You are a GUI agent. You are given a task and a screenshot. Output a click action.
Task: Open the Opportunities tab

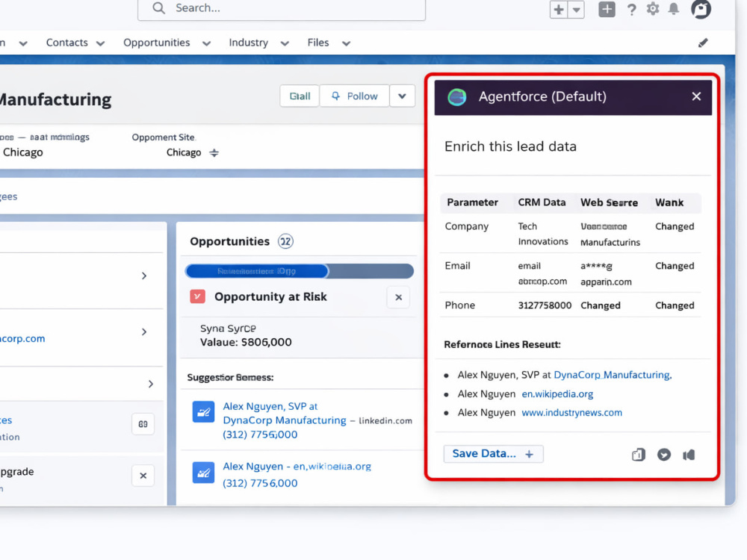(x=156, y=43)
